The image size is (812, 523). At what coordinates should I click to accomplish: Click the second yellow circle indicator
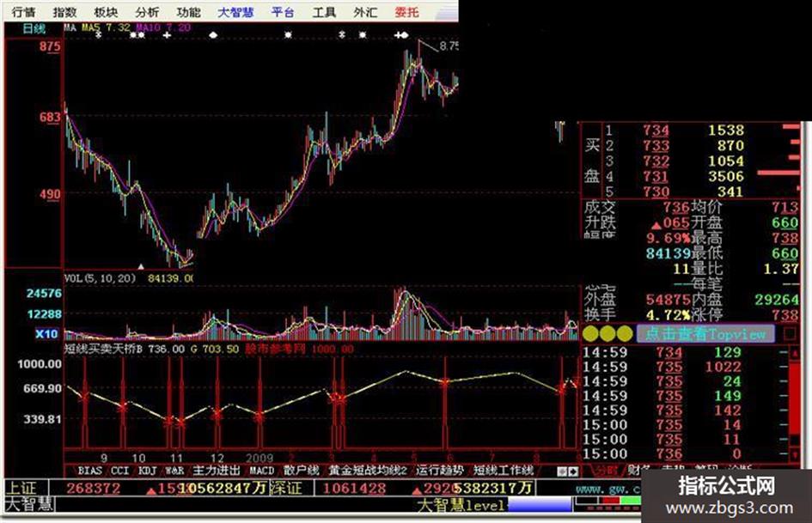click(608, 333)
